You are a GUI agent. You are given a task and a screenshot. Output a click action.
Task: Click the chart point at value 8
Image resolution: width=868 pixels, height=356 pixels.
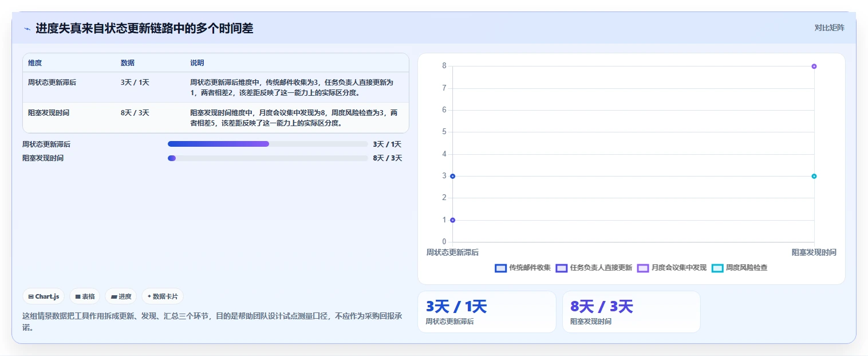click(814, 66)
